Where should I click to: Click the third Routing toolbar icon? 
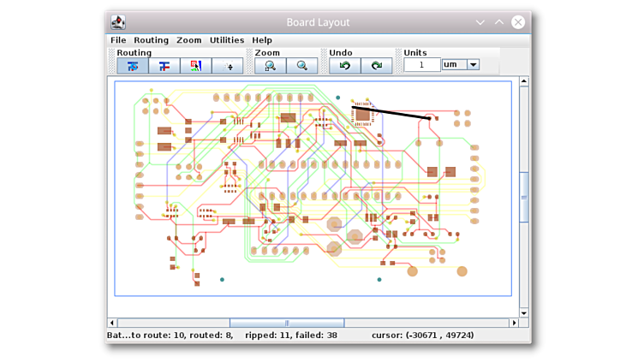point(196,66)
